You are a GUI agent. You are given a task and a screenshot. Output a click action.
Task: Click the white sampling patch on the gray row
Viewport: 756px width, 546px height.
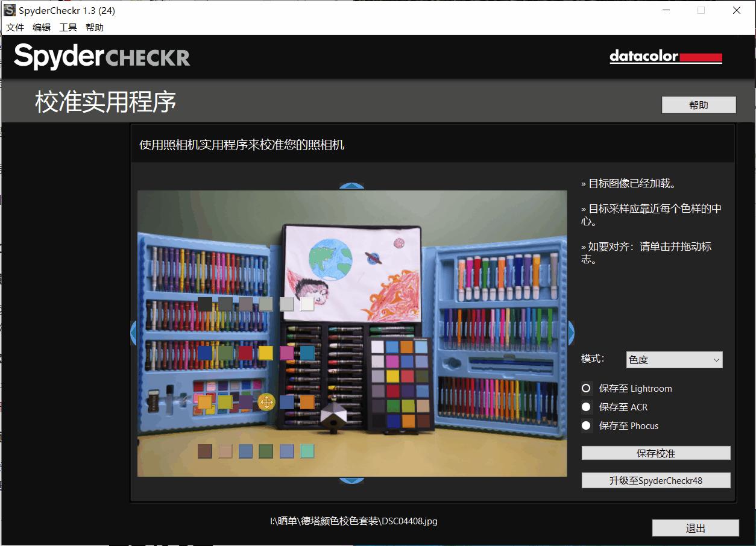click(x=306, y=304)
